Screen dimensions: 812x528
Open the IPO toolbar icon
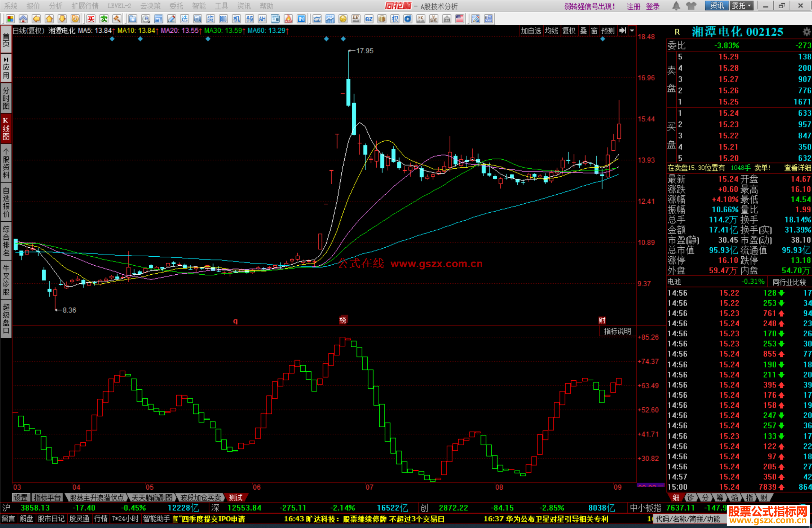(x=301, y=19)
